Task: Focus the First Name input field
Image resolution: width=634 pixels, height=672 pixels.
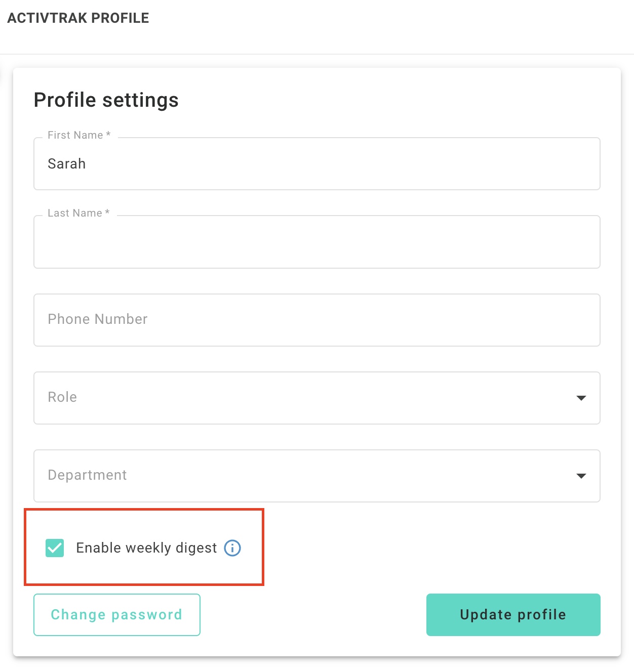Action: pos(317,164)
